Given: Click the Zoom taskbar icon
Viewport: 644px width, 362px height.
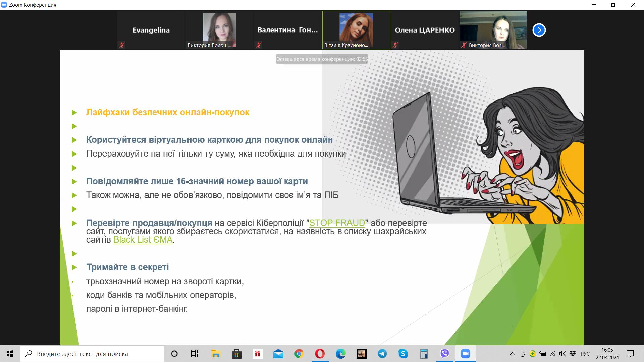Looking at the screenshot, I should point(465,354).
